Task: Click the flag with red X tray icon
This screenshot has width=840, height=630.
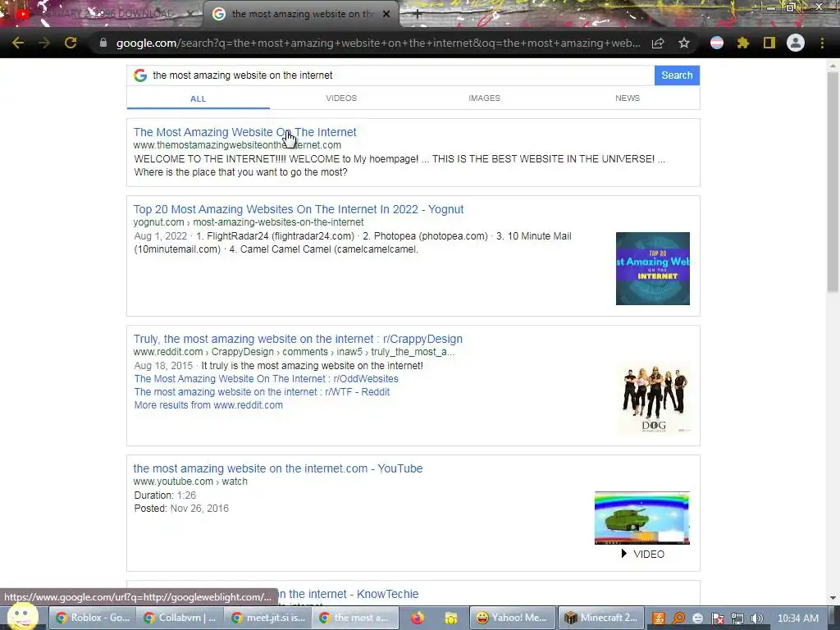Action: click(718, 619)
